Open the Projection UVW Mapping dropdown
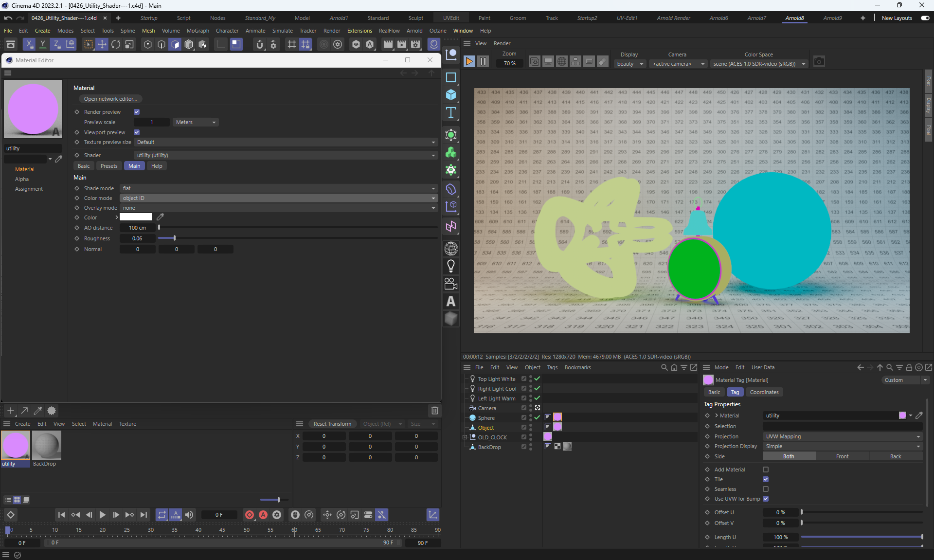 click(x=842, y=436)
